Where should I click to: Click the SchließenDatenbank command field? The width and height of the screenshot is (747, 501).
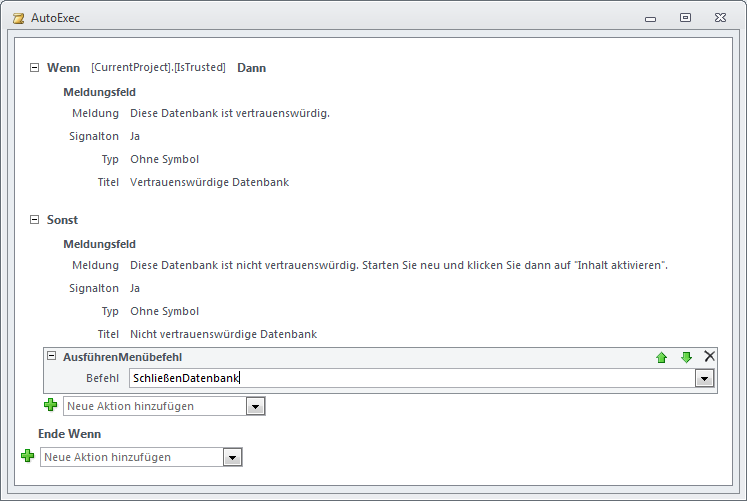coord(410,378)
